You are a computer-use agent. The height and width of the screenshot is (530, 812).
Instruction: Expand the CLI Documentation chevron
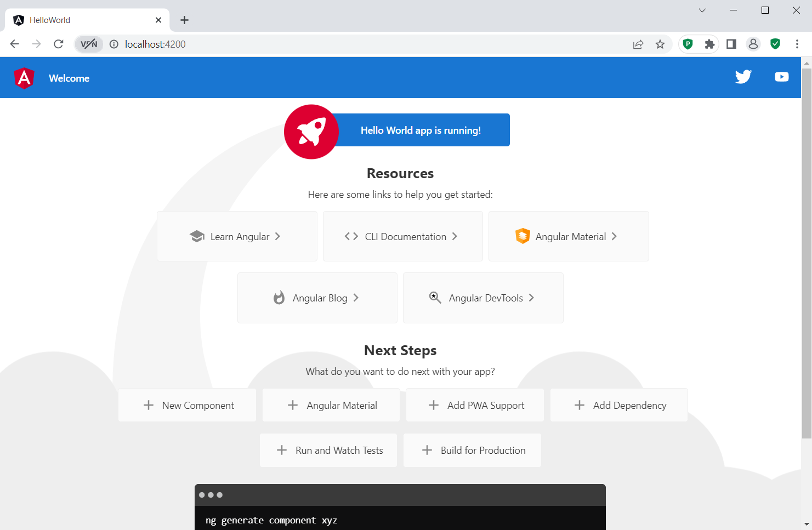pos(455,236)
